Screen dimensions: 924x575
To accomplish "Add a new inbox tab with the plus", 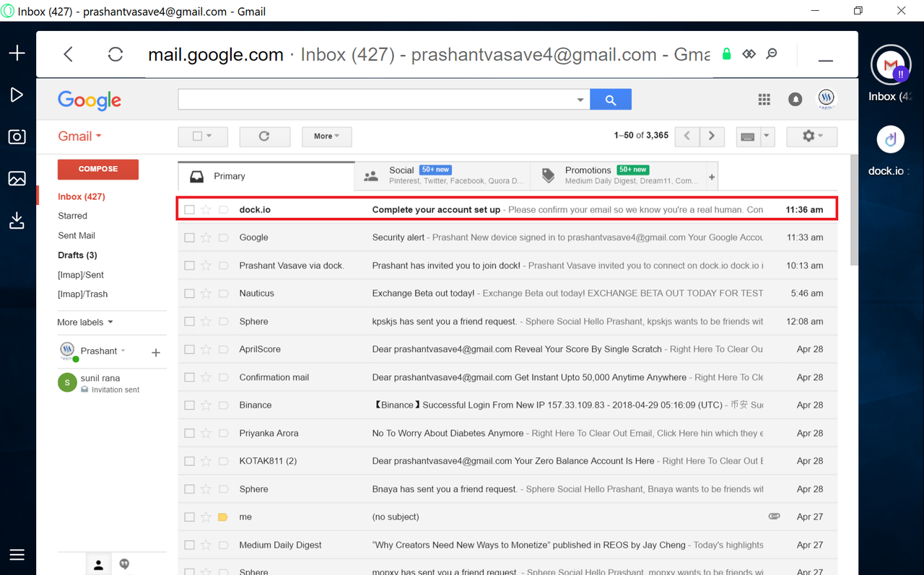I will pyautogui.click(x=712, y=177).
